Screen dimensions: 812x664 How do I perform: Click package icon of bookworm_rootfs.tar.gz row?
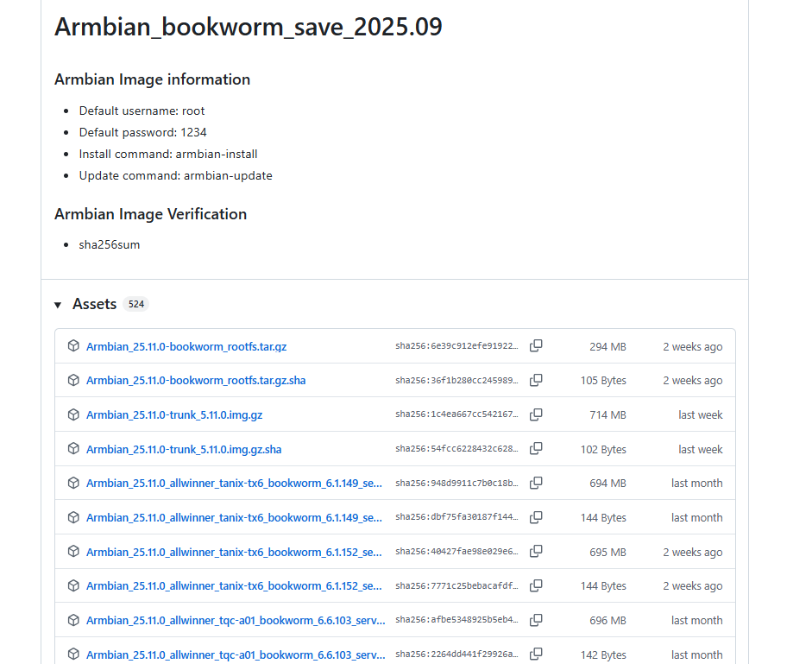[x=73, y=345]
